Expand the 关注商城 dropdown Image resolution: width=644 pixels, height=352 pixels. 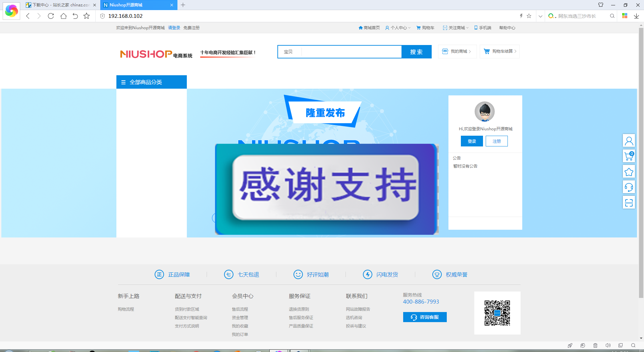455,28
